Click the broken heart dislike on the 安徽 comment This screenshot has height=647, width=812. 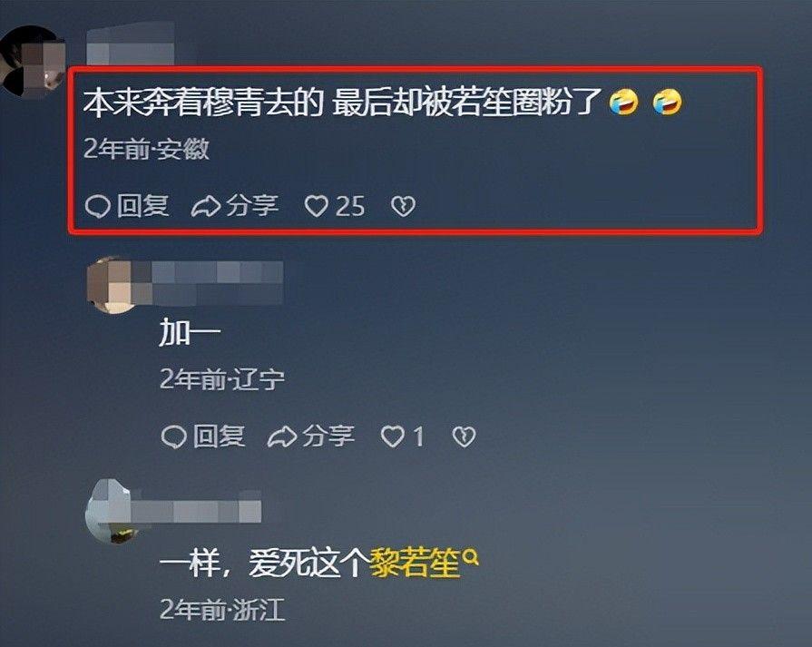(x=403, y=206)
